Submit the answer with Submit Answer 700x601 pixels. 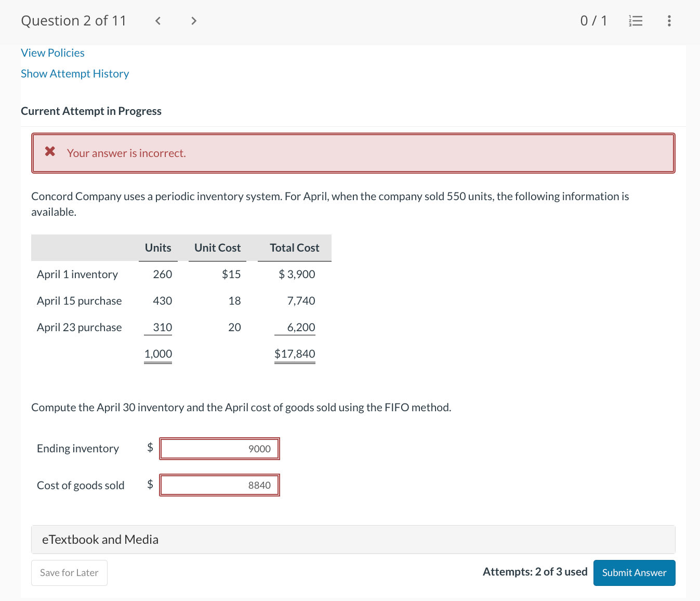[634, 573]
